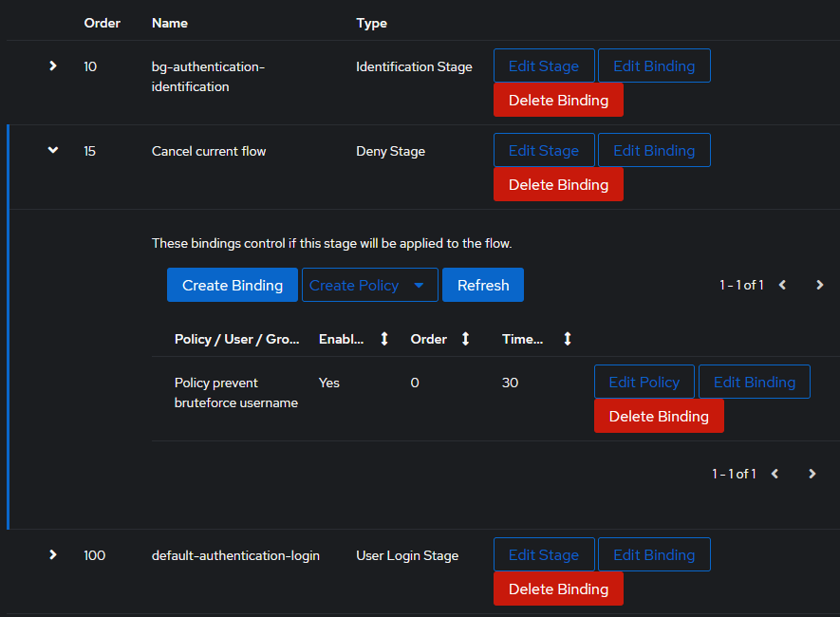Edit Stage for Identification Stage
840x617 pixels.
coord(544,65)
